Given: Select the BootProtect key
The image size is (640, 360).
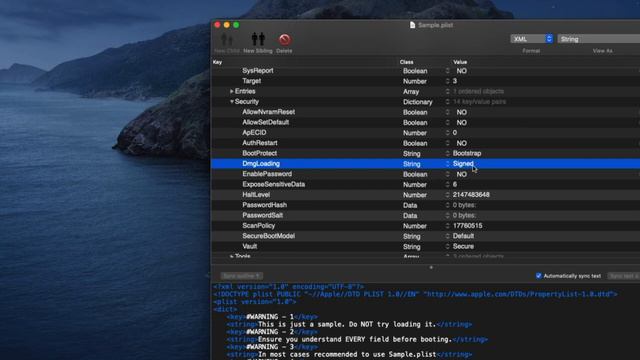Looking at the screenshot, I should 259,153.
